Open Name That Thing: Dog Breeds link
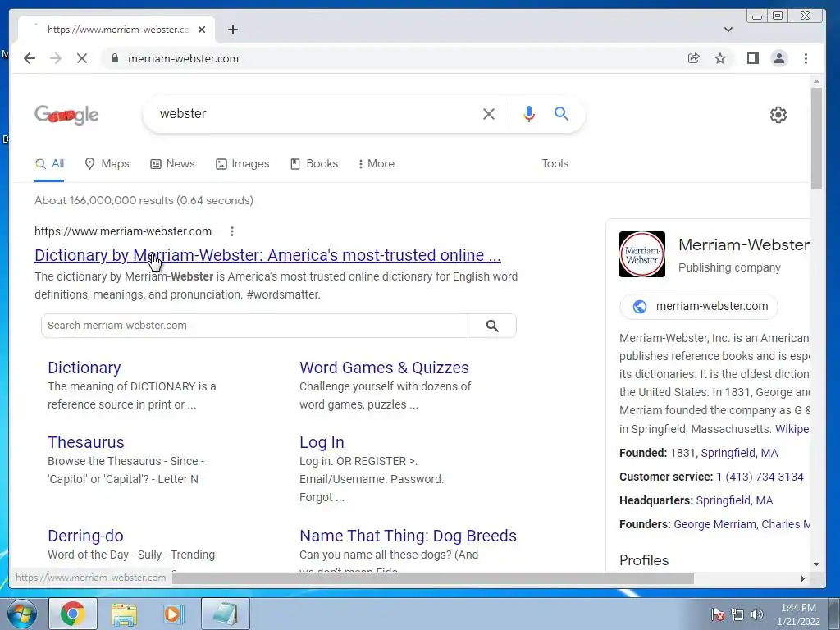The image size is (840, 630). point(408,536)
